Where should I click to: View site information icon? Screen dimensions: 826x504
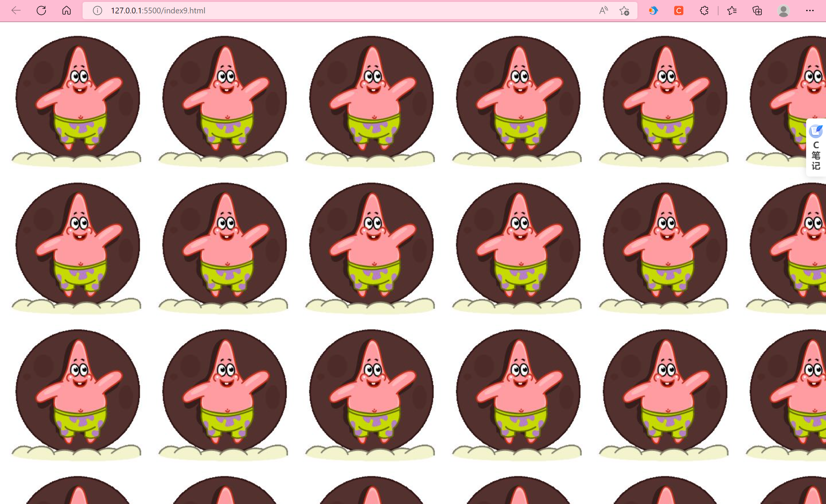(98, 10)
